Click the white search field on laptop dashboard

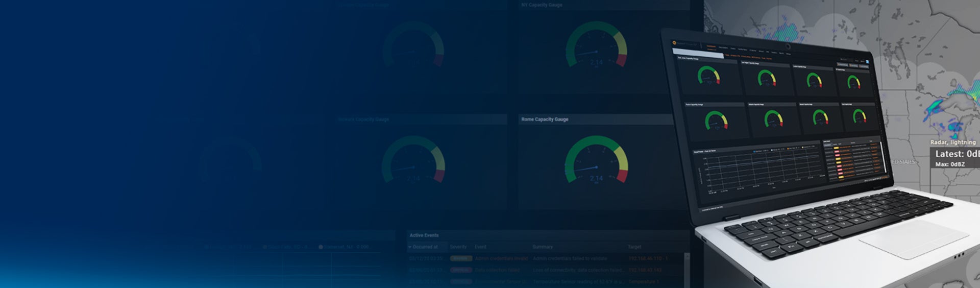pos(698,53)
